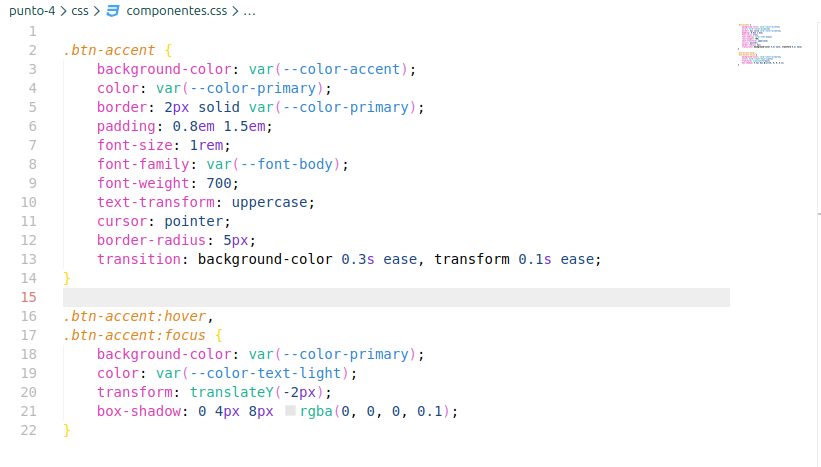Open the rgba color swatch on line 21
Image resolution: width=821 pixels, height=467 pixels.
point(290,411)
